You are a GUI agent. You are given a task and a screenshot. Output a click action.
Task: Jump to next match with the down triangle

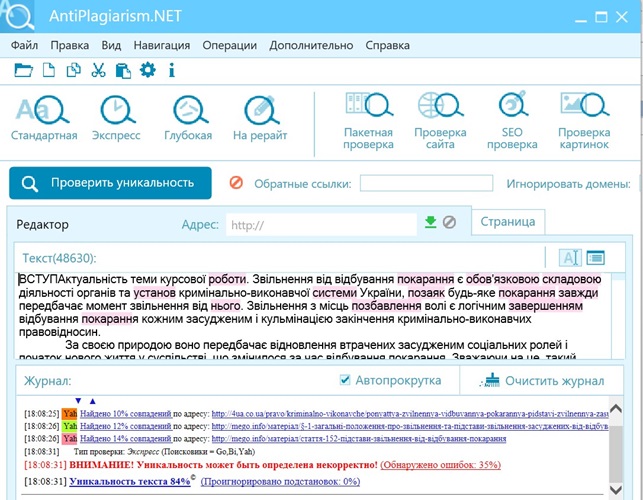click(x=78, y=401)
